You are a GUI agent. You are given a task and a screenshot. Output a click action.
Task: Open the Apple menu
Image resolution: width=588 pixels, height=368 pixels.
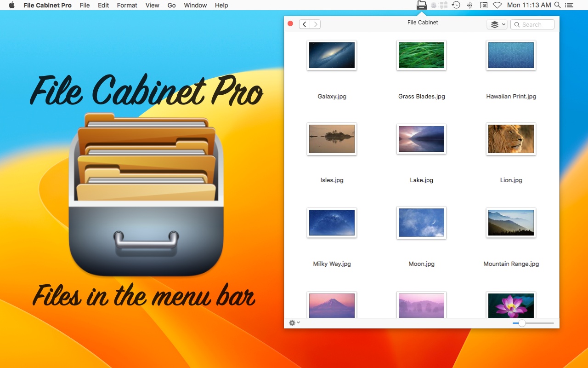(x=12, y=5)
